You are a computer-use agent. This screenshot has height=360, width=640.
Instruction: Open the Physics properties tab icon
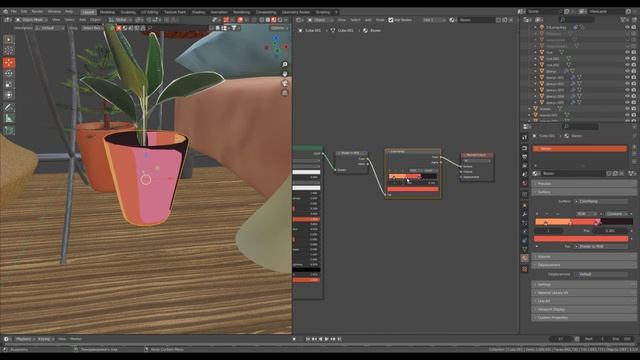click(x=525, y=231)
